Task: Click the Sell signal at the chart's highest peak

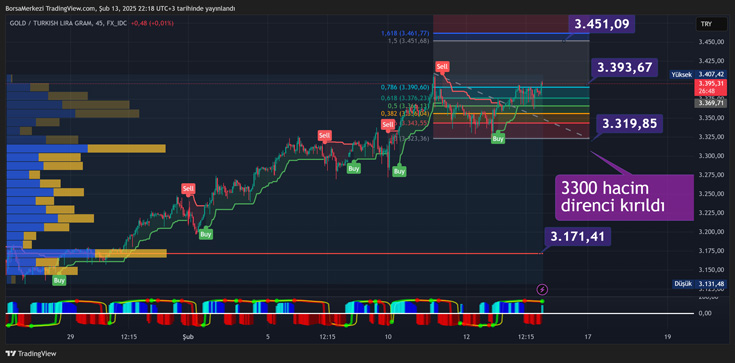Action: [441, 67]
